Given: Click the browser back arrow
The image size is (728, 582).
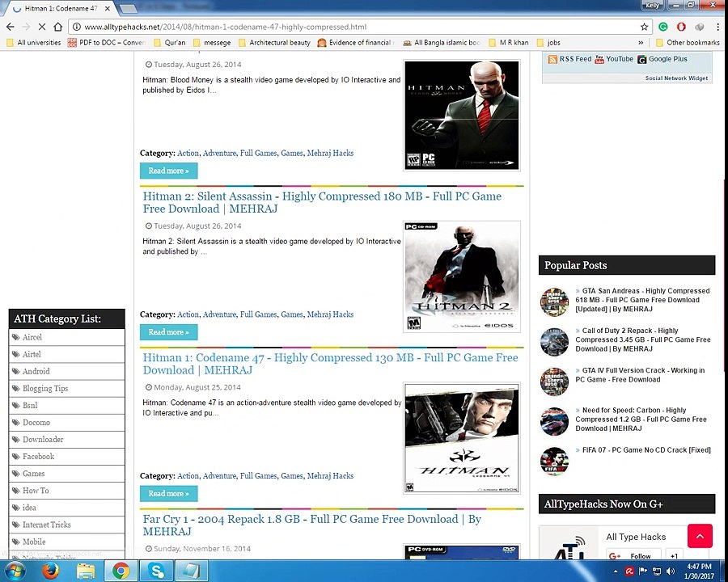Looking at the screenshot, I should tap(11, 27).
